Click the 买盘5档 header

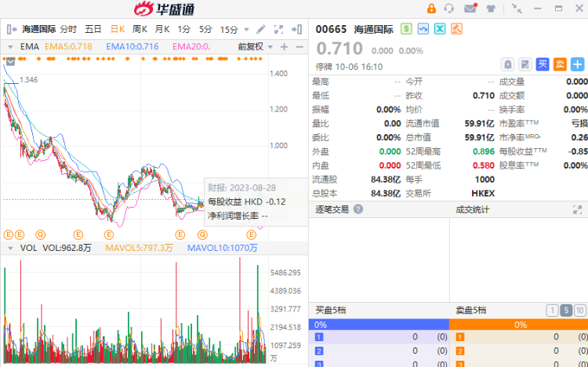coord(330,311)
